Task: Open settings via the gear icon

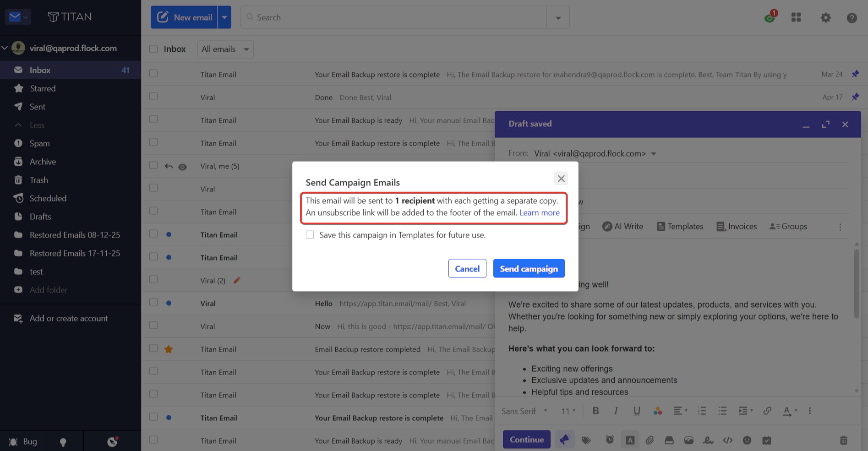Action: [825, 17]
